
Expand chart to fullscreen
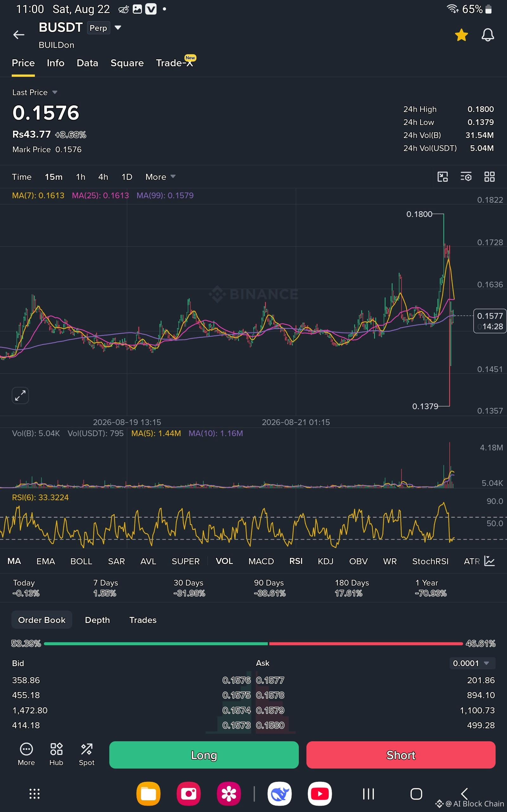pos(20,396)
